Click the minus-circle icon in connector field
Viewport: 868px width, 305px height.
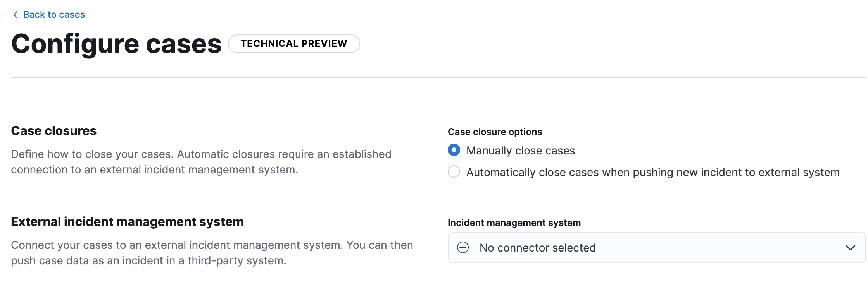tap(463, 248)
